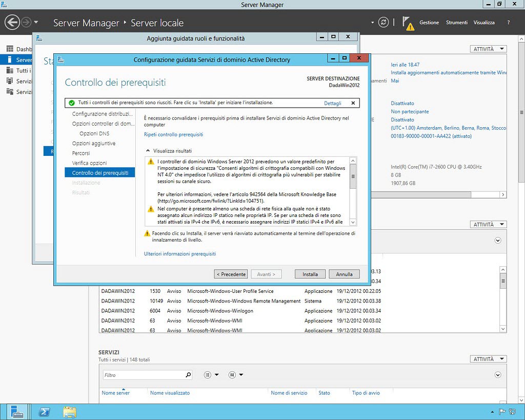
Task: Open the Gestione menu
Action: pos(429,23)
